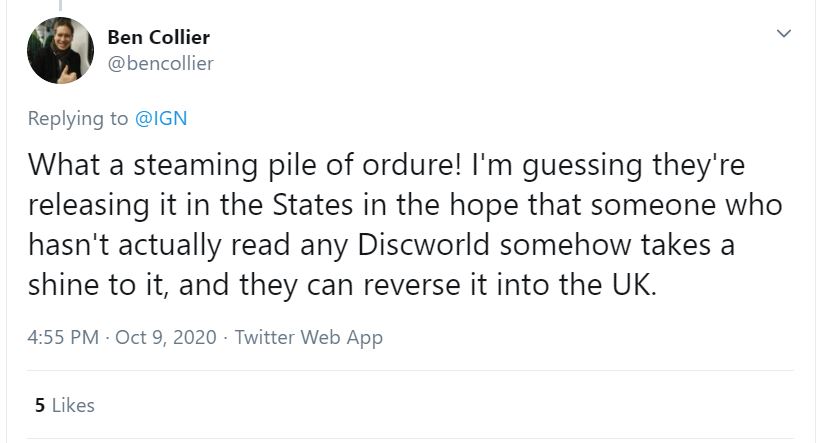Screen dimensions: 819x443
Task: Open the Twitter Web App source link
Action: click(307, 337)
